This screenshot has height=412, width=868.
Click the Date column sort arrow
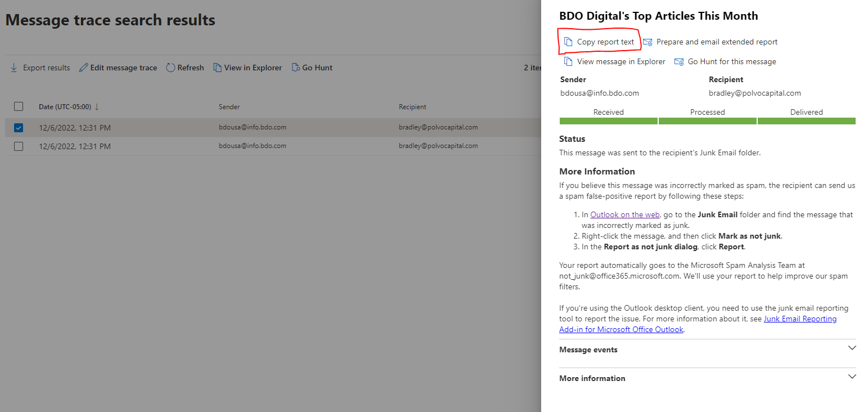point(97,107)
